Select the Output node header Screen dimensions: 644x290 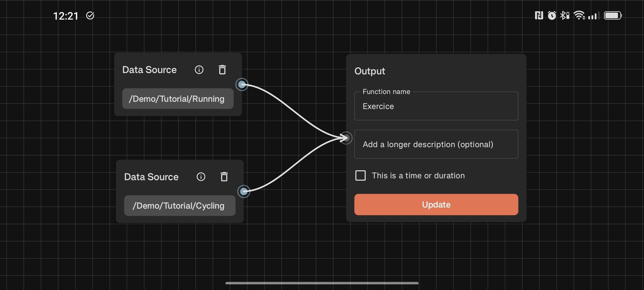pyautogui.click(x=370, y=71)
